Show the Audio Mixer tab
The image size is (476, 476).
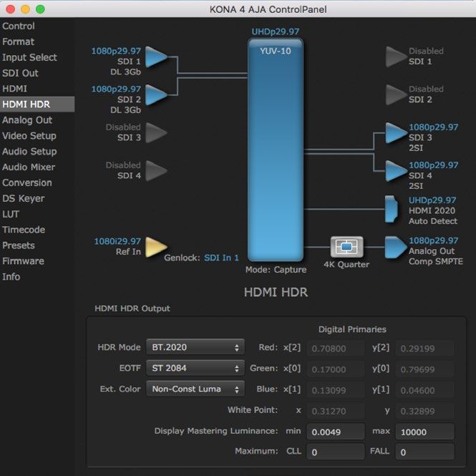click(x=37, y=167)
